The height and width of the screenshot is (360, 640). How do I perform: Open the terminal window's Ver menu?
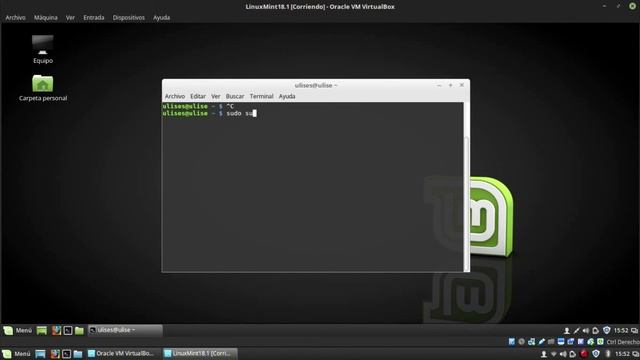(216, 96)
